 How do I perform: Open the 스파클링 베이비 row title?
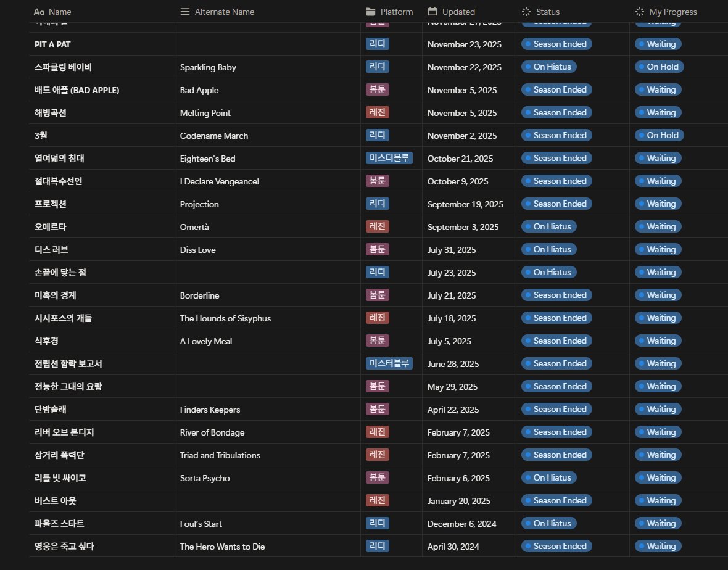click(63, 67)
